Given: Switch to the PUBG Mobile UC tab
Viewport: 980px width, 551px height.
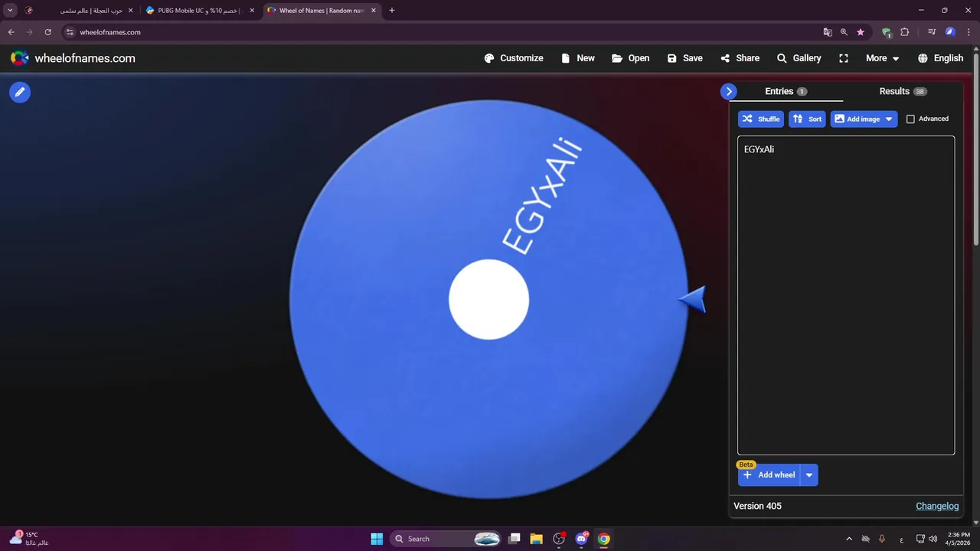Looking at the screenshot, I should pyautogui.click(x=199, y=11).
